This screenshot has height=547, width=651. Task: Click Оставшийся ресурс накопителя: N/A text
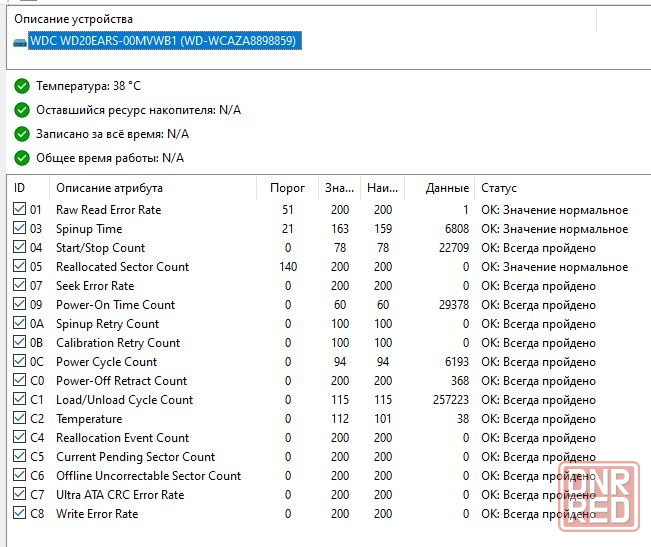pos(138,110)
